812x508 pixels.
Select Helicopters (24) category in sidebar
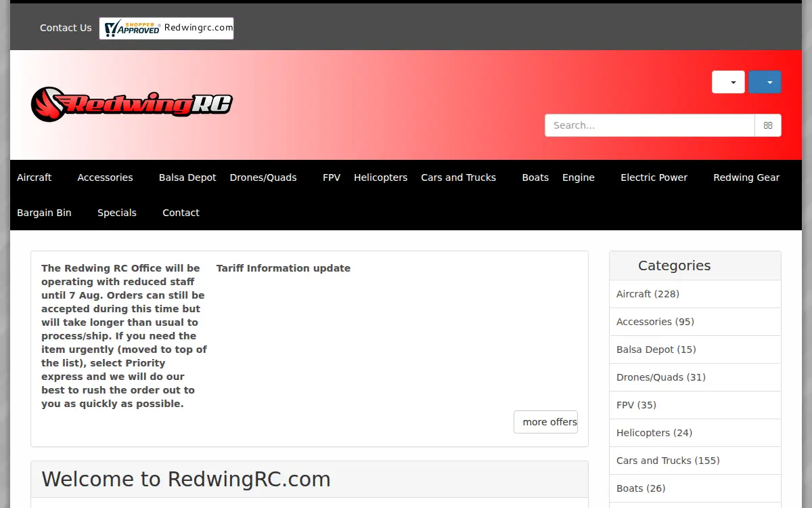point(695,433)
